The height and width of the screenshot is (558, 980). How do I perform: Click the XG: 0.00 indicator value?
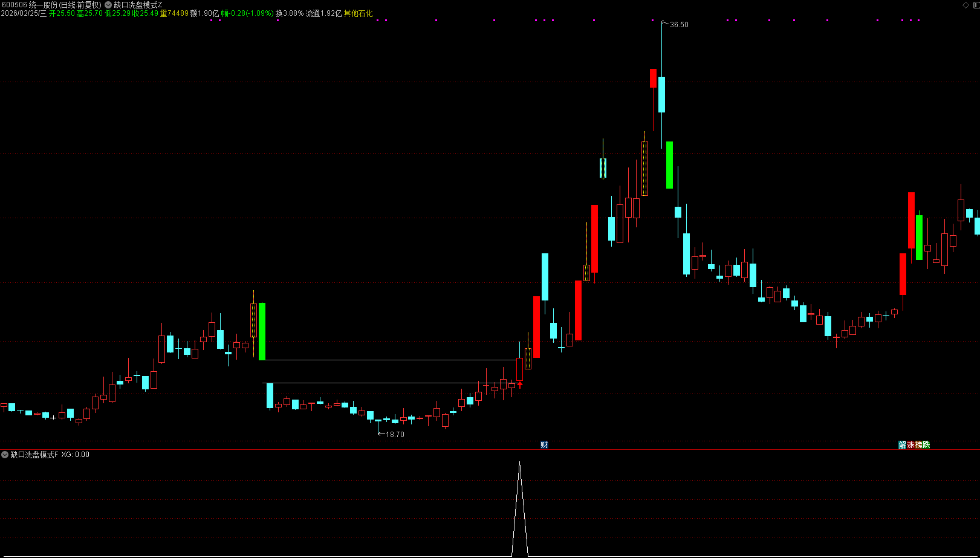75,455
